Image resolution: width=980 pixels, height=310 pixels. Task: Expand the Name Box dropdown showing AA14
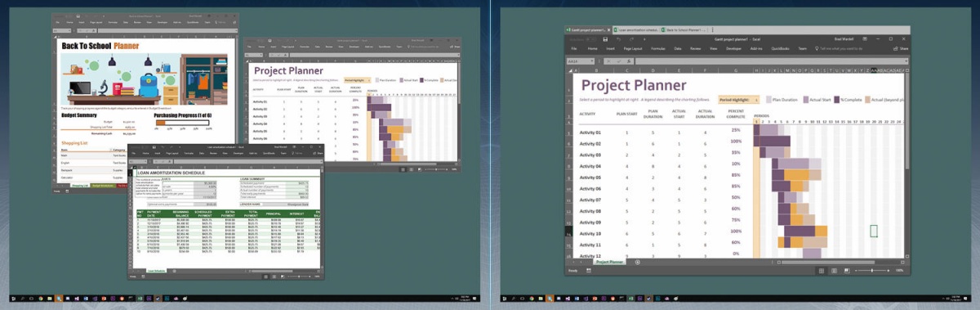[x=593, y=61]
